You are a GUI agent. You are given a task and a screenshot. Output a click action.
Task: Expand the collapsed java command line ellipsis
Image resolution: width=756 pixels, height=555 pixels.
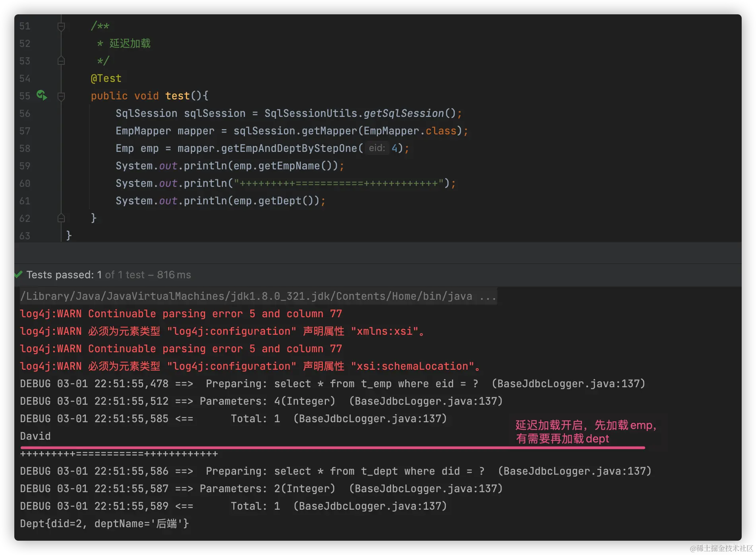(x=488, y=296)
